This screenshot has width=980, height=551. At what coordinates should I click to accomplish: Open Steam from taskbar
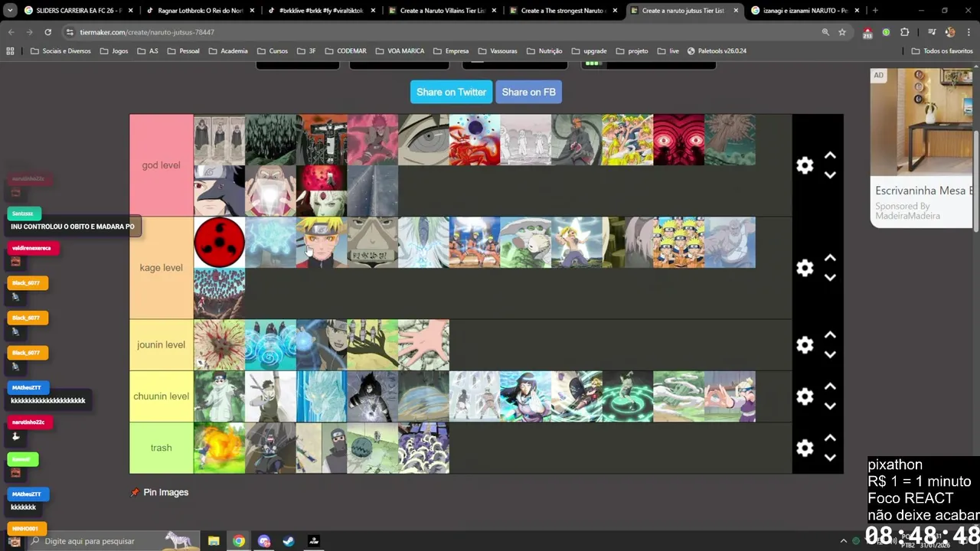pos(289,541)
